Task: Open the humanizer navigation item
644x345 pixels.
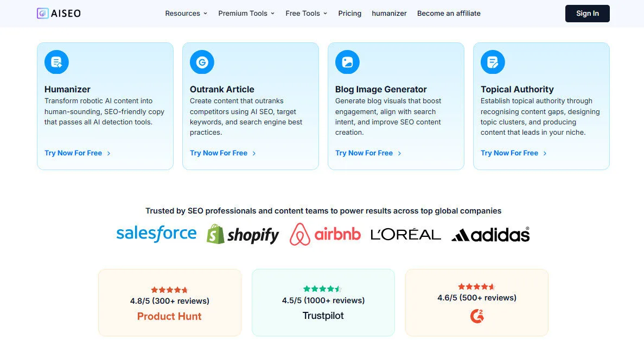Action: [x=389, y=14]
